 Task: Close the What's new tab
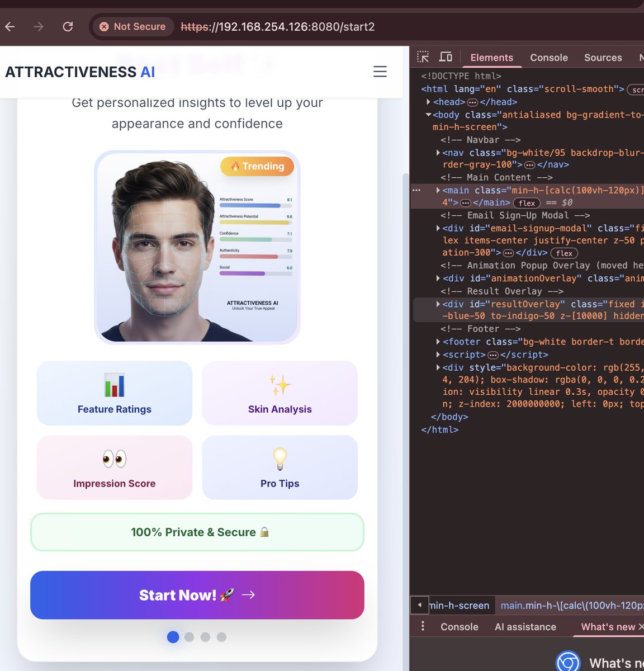(x=641, y=627)
